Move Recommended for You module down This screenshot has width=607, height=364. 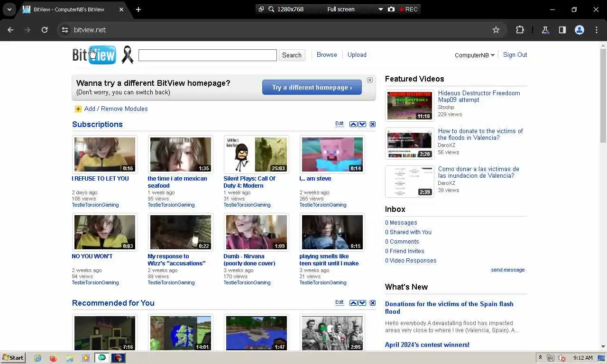click(362, 303)
